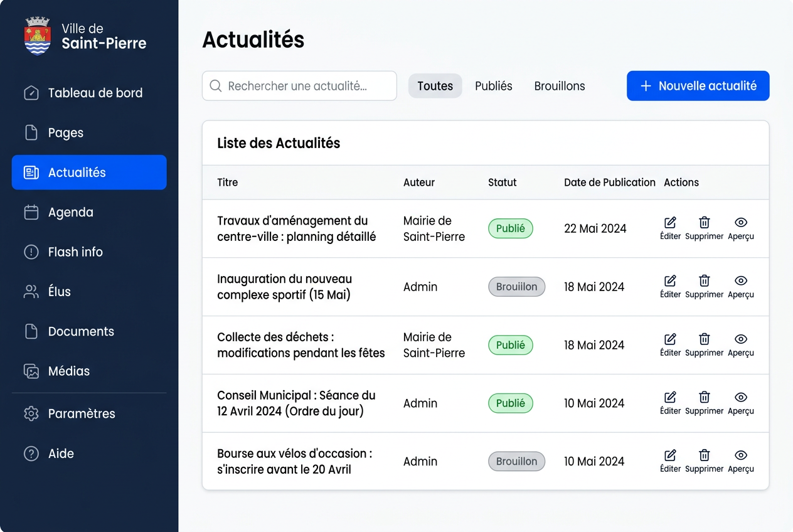Click the Actualités page title
793x532 pixels.
point(253,40)
